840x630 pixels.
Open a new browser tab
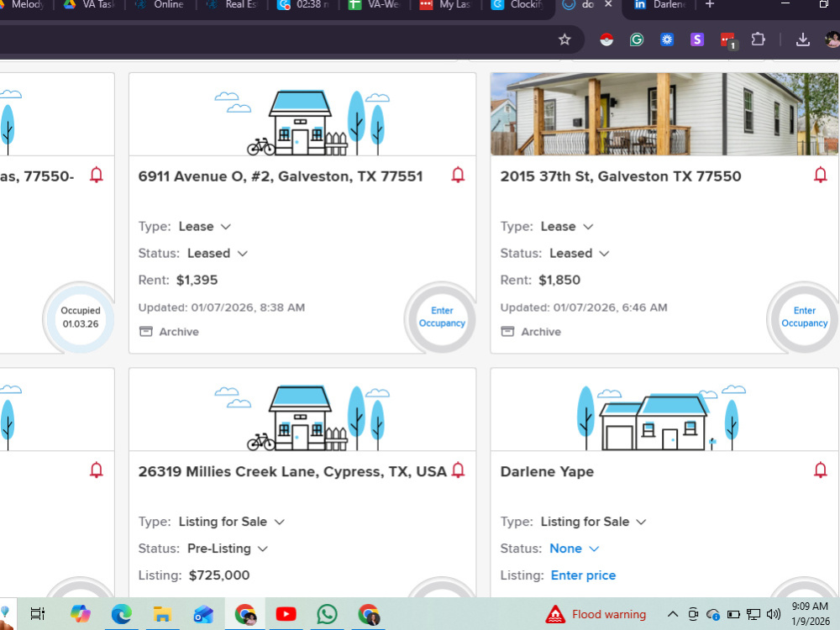709,5
